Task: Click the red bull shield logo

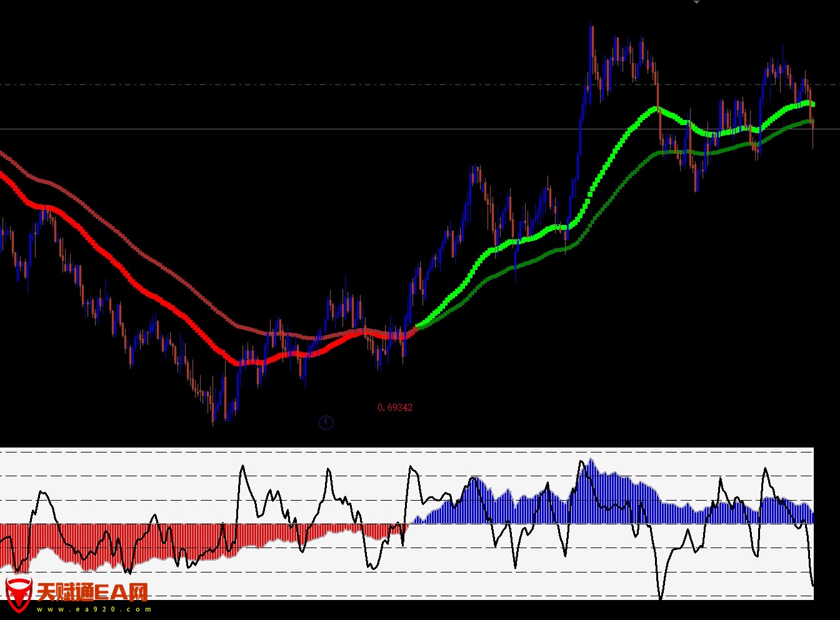Action: [18, 594]
